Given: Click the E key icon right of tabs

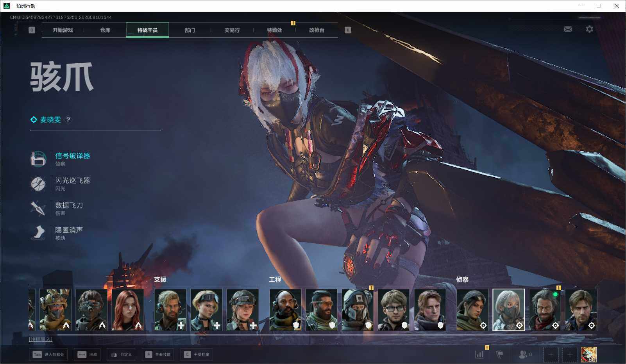Looking at the screenshot, I should (348, 30).
